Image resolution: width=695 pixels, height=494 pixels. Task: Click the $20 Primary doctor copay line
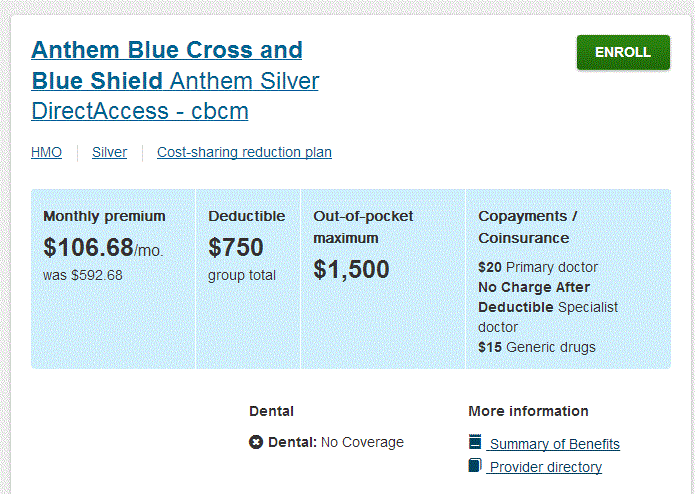(x=538, y=267)
